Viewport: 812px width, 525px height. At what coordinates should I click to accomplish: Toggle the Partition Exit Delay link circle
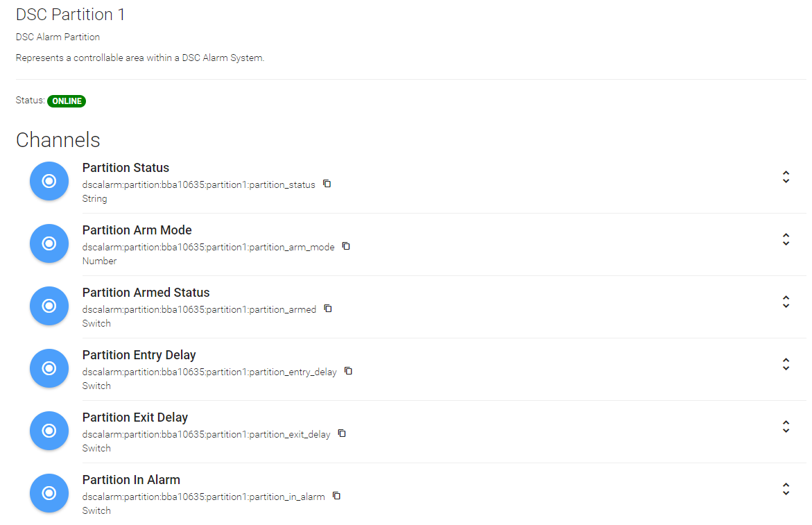[x=49, y=431]
